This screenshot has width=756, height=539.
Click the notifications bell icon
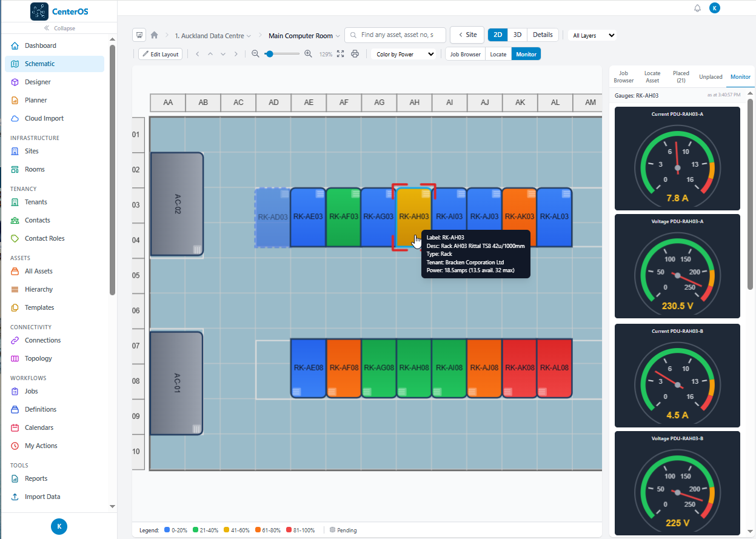(x=697, y=8)
